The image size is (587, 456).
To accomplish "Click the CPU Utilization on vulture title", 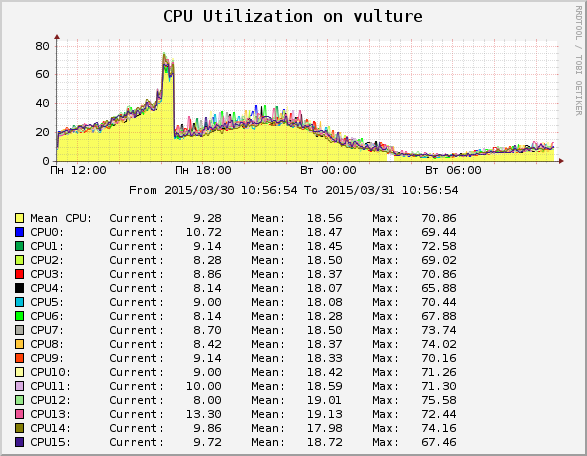I will tap(293, 16).
